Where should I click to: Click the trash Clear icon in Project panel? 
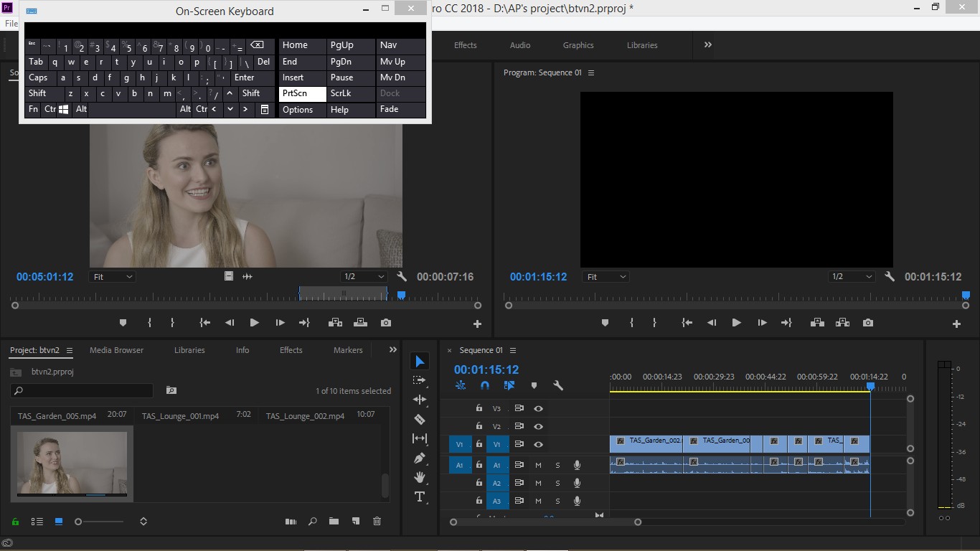tap(377, 522)
